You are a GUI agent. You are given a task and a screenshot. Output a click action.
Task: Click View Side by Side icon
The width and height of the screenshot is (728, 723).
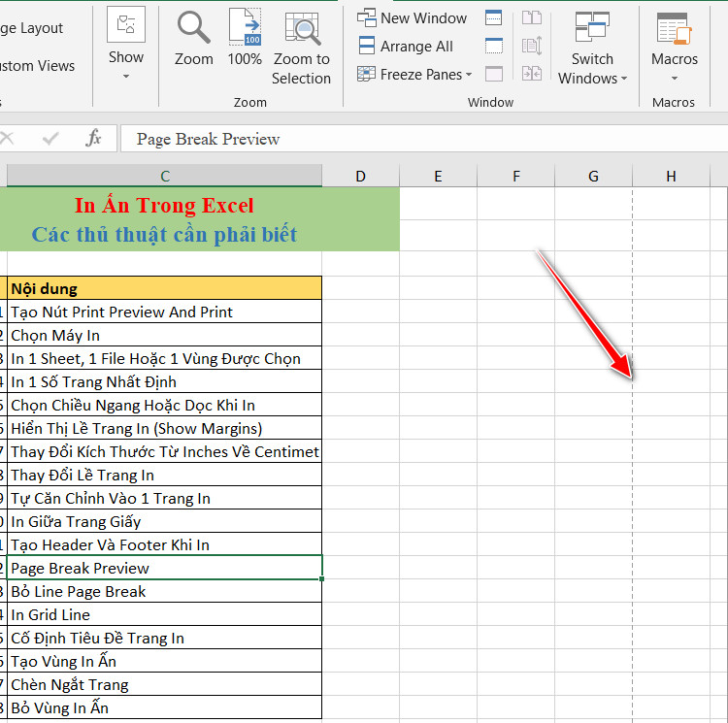click(532, 18)
